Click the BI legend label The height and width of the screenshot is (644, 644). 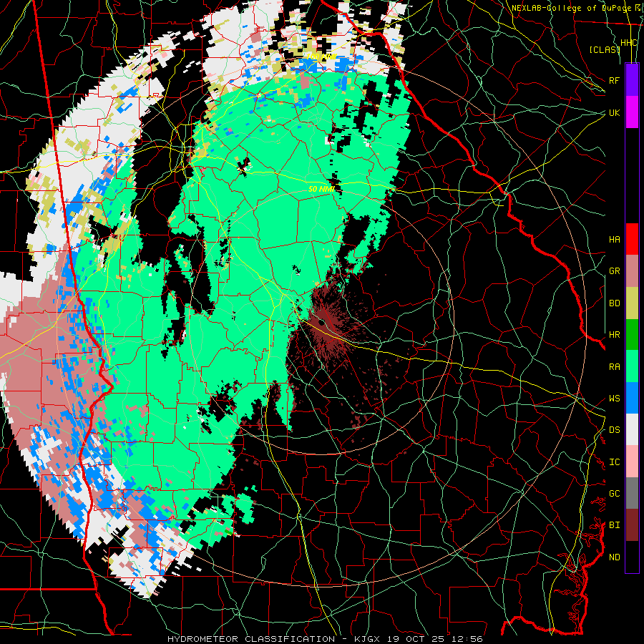click(615, 525)
